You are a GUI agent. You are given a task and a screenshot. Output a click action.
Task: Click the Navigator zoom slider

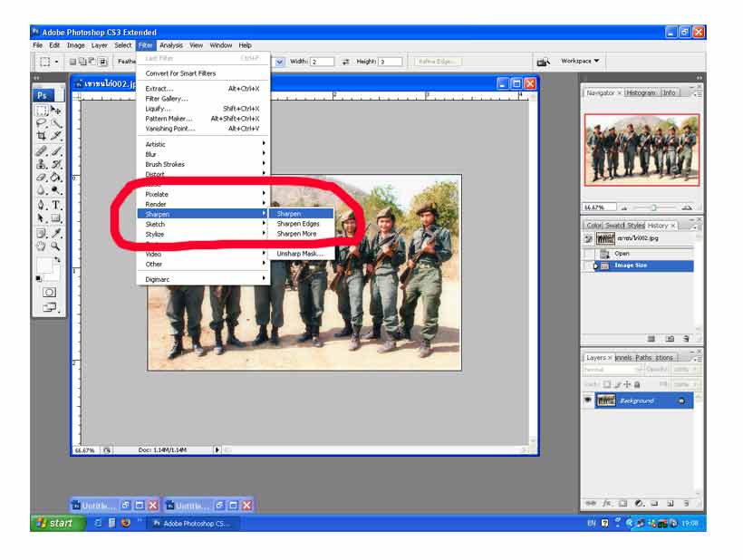click(x=651, y=208)
